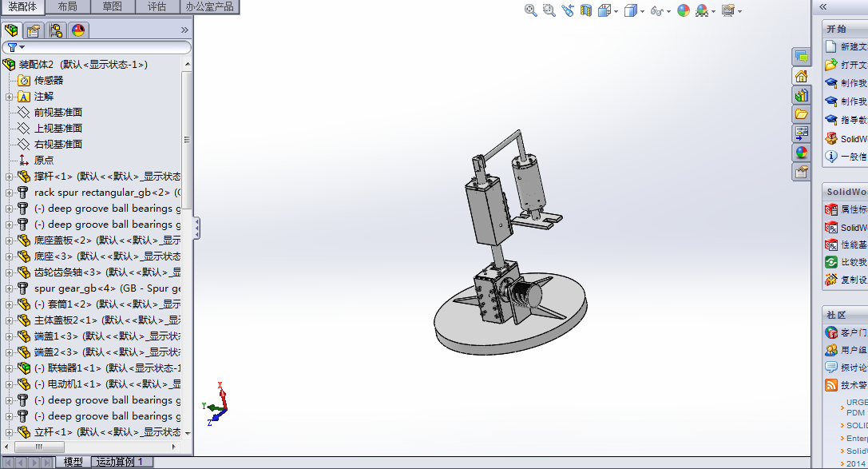This screenshot has width=868, height=469.
Task: Expand the 底座<3> component node
Action: click(x=9, y=256)
